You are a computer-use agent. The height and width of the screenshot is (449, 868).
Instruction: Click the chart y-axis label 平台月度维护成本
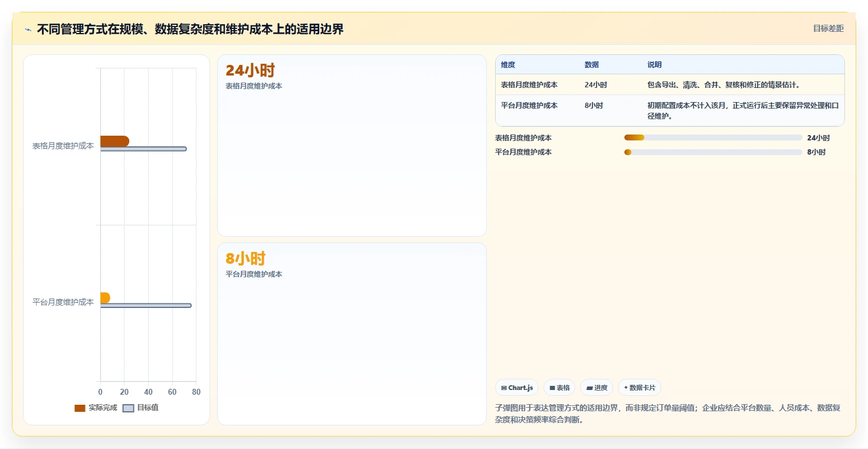pos(63,302)
